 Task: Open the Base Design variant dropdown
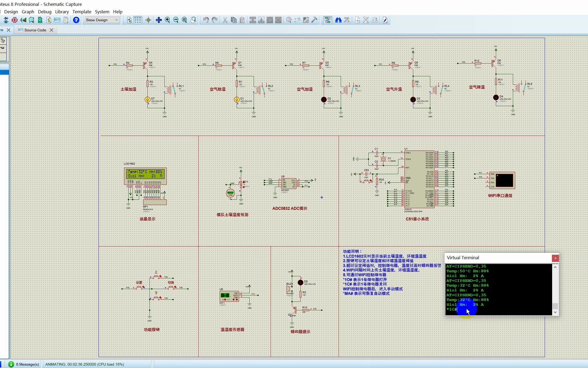pos(102,20)
